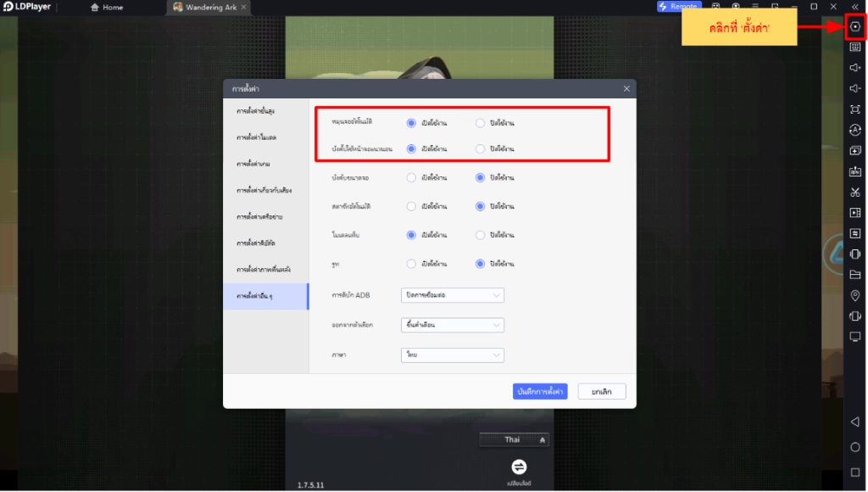Expand the dropdown above the language dropdown
868x492 pixels.
pos(452,325)
